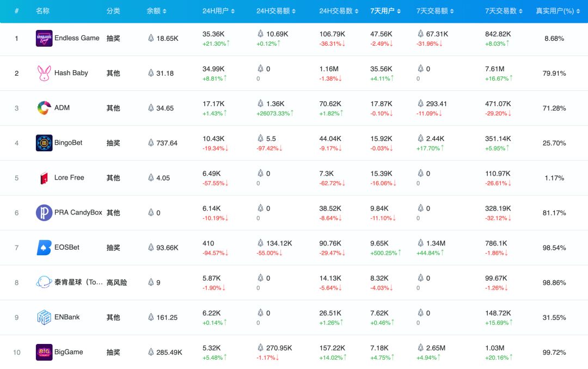
Task: Click EOS token icon beside balance 737.64
Action: [151, 143]
